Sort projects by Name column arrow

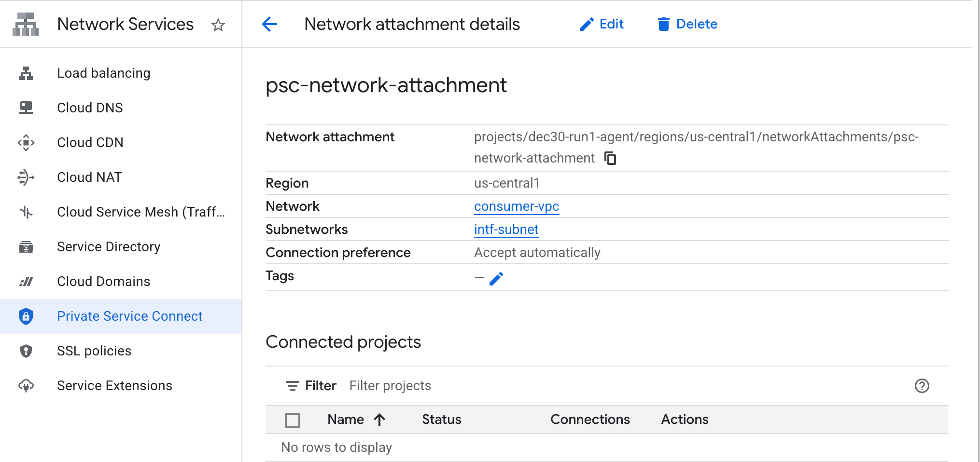(x=379, y=420)
